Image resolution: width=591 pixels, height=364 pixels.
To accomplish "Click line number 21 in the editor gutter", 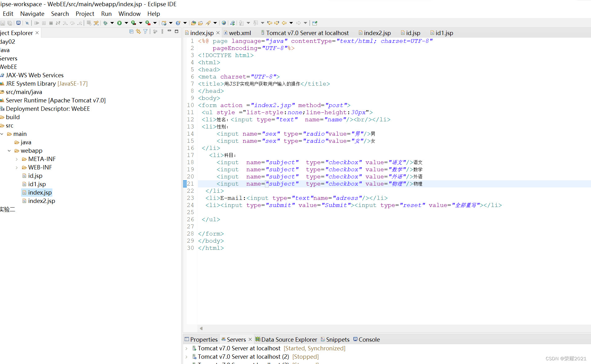I will click(190, 184).
